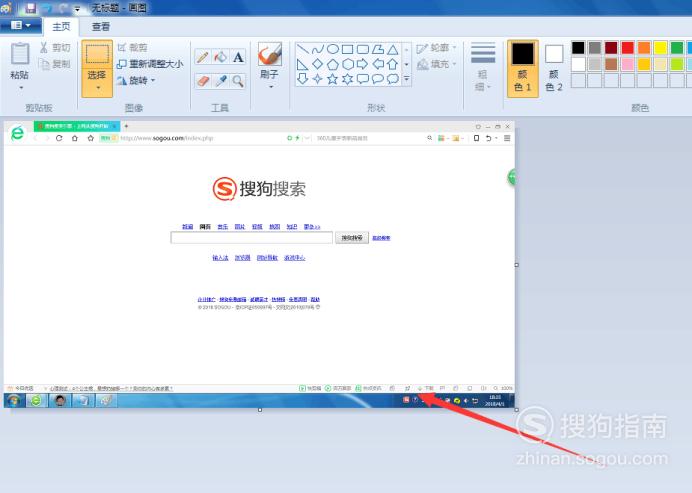
Task: Open the shape Outline dropdown
Action: point(436,48)
